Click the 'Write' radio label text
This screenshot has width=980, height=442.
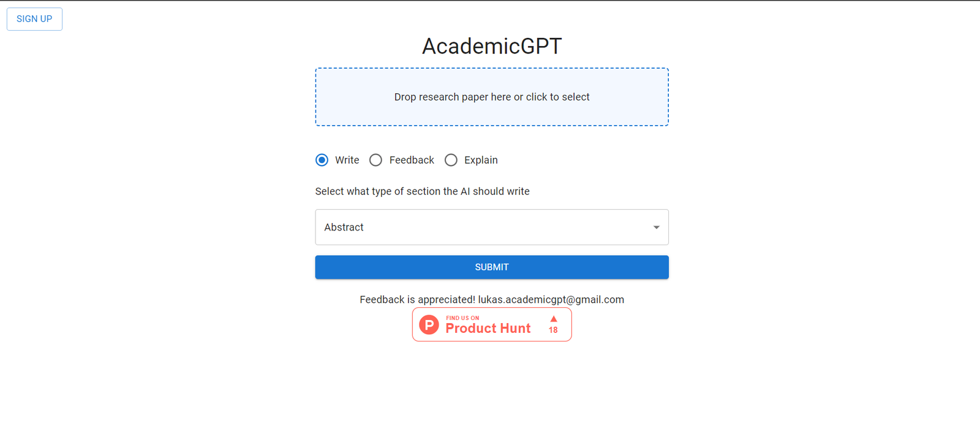click(x=347, y=160)
